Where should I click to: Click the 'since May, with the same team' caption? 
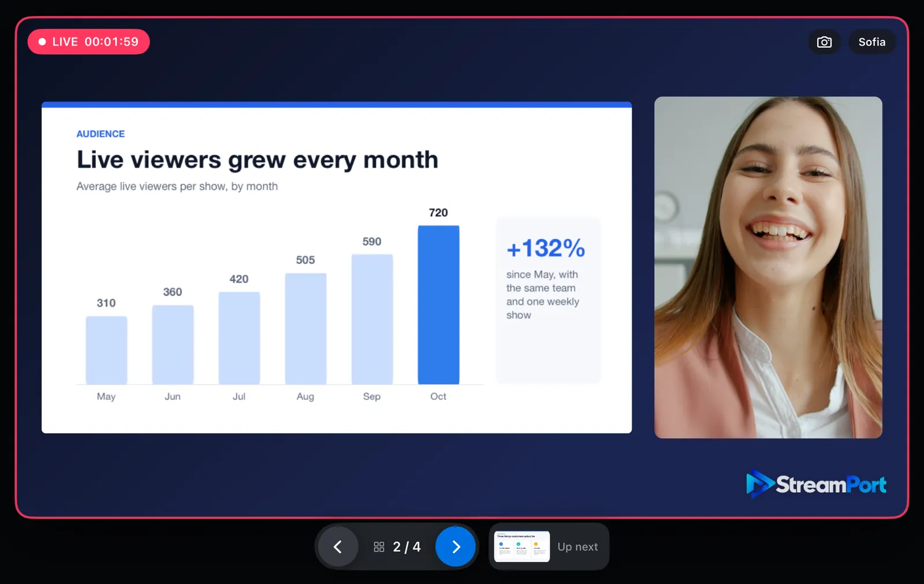(543, 294)
